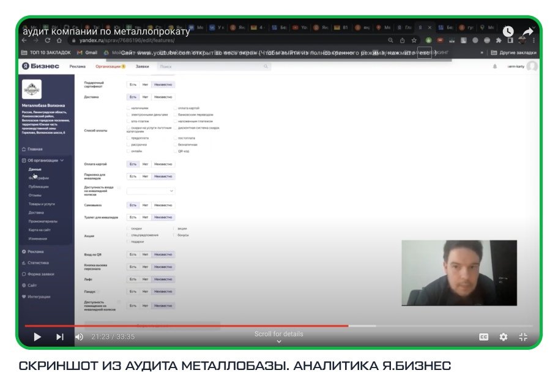Open Главная in the sidebar
The height and width of the screenshot is (392, 558).
32,149
